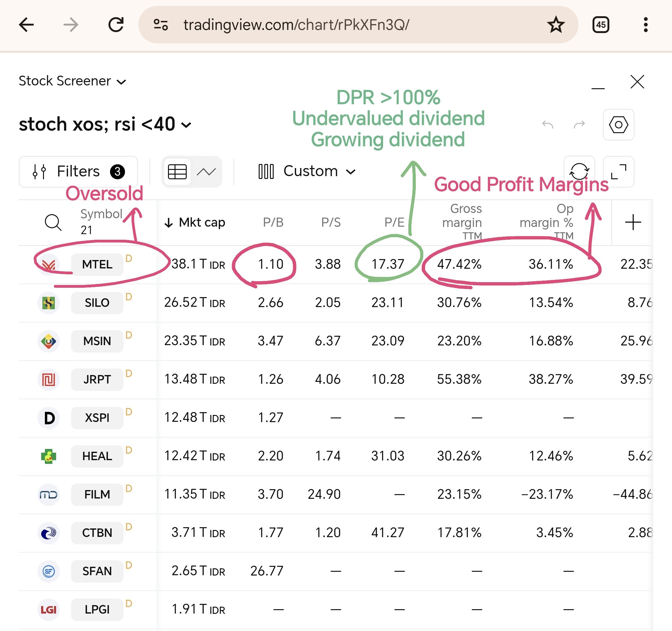Select market cap value 38.1 T IDR
The width and height of the screenshot is (672, 631).
198,264
